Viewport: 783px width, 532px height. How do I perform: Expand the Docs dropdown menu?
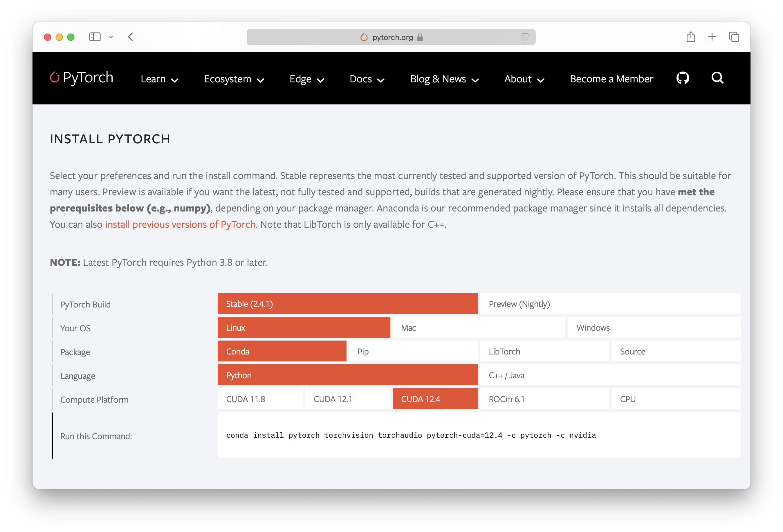(367, 79)
